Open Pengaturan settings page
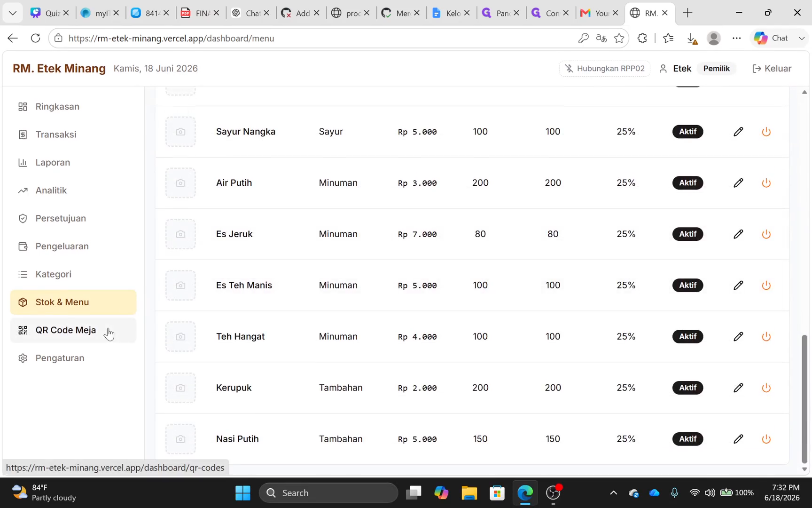The width and height of the screenshot is (812, 508). pyautogui.click(x=73, y=358)
